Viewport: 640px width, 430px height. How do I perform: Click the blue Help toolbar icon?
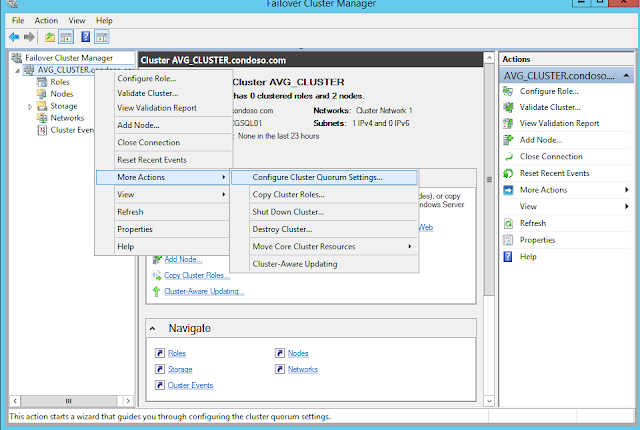pyautogui.click(x=85, y=37)
